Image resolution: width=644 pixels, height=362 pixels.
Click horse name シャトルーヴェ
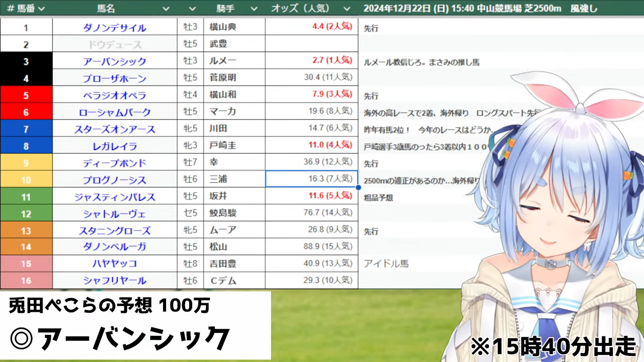point(115,214)
